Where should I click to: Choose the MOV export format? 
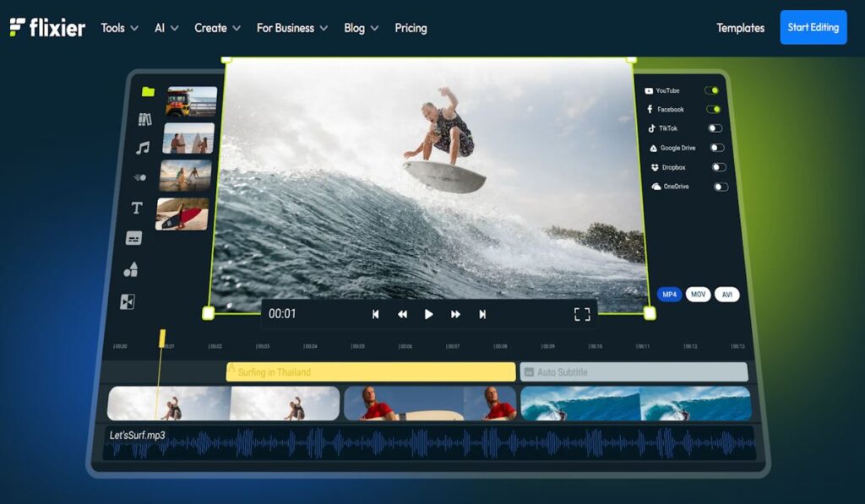[x=698, y=295]
